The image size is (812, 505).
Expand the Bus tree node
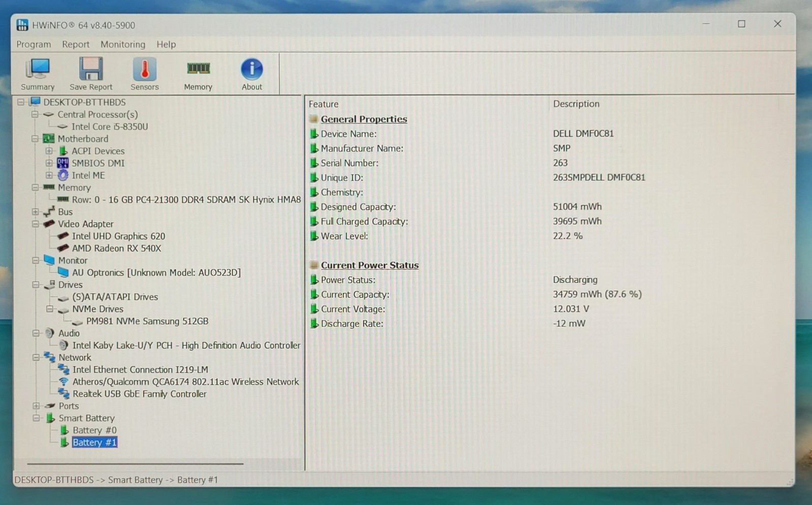[36, 211]
